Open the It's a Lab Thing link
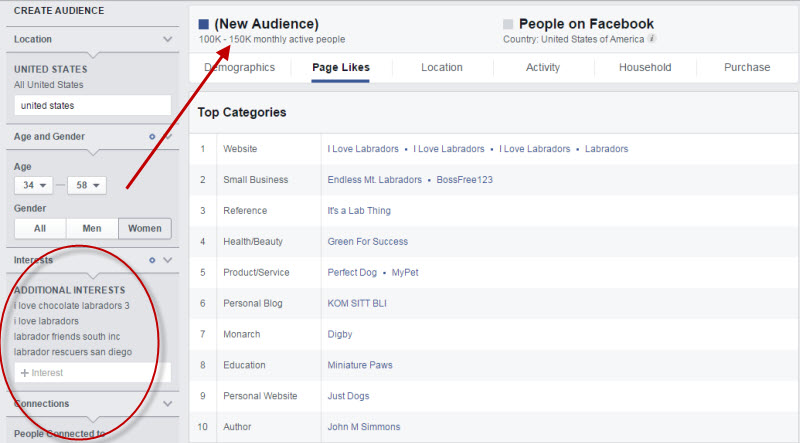 click(359, 211)
